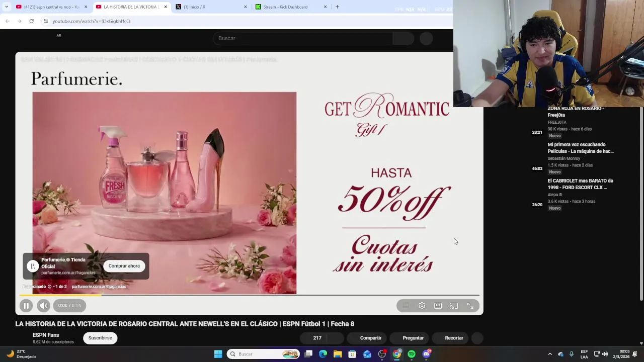Switch to theater mode view

pos(438,306)
